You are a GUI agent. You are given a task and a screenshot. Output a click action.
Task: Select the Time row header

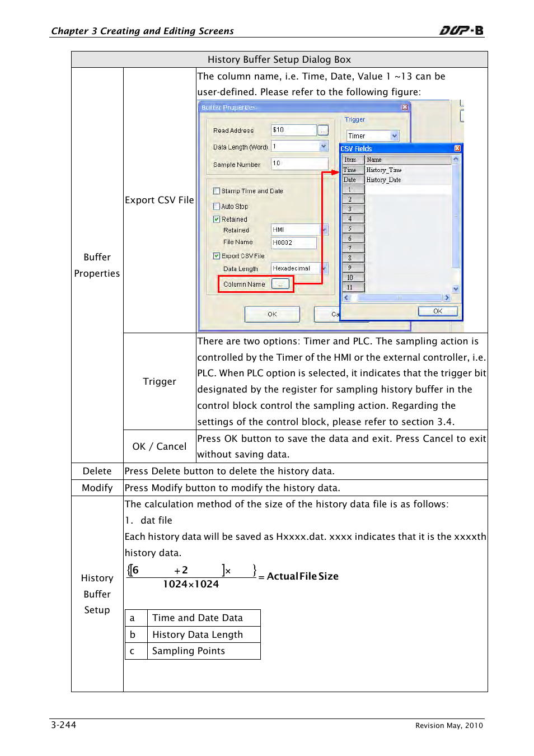353,170
